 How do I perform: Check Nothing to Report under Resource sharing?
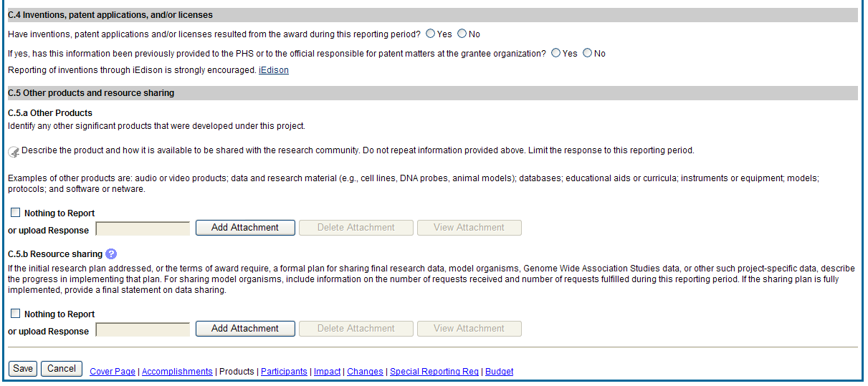pyautogui.click(x=16, y=314)
